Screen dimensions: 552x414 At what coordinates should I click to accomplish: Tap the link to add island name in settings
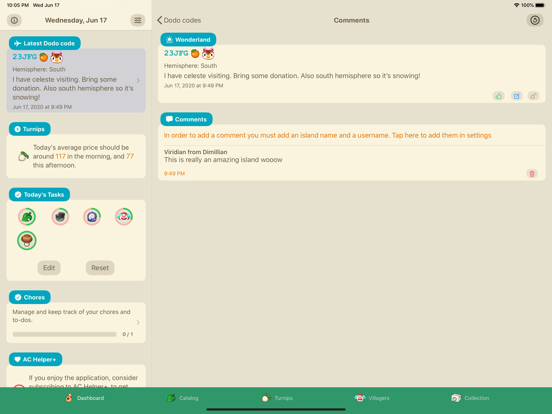327,136
